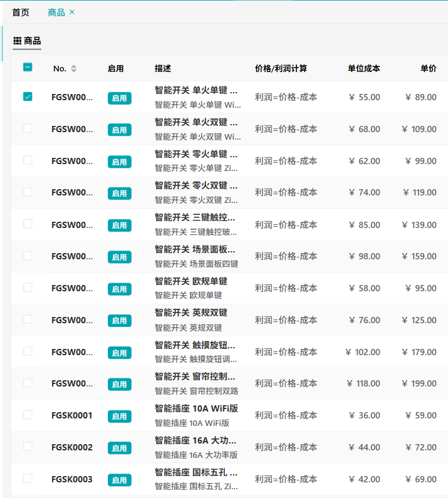This screenshot has height=498, width=448.
Task: Check the FGSK0001 row checkbox
Action: point(28,415)
